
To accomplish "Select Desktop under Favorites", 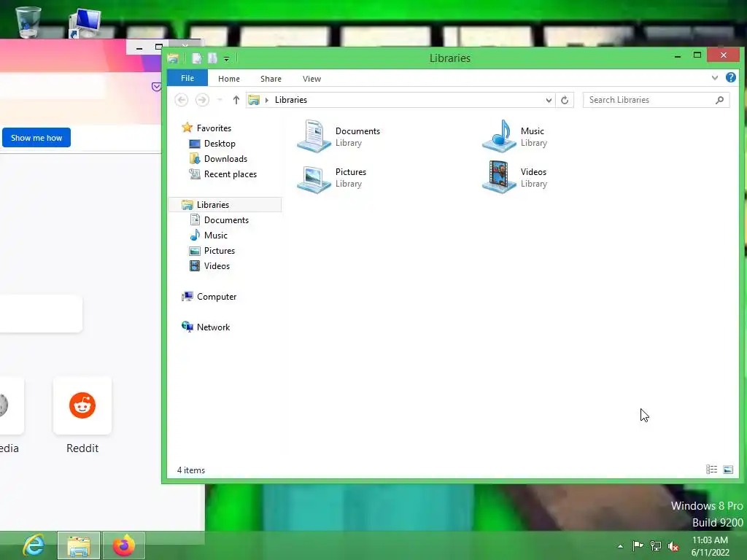I will [x=212, y=144].
